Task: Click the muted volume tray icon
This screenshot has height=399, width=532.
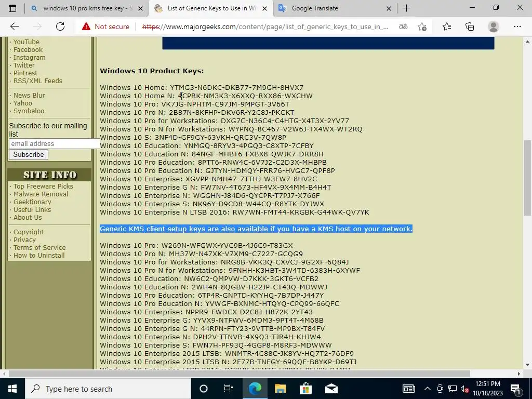Action: [464, 389]
